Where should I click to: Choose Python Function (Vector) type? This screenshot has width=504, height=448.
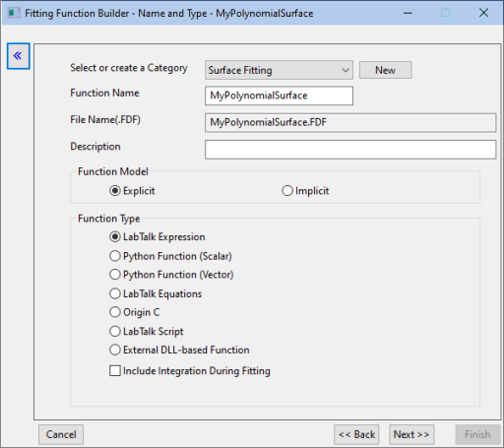tap(171, 275)
